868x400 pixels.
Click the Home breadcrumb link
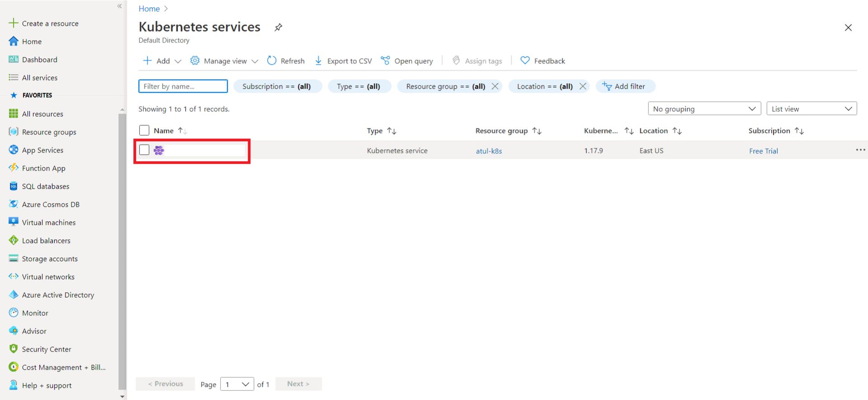coord(149,9)
